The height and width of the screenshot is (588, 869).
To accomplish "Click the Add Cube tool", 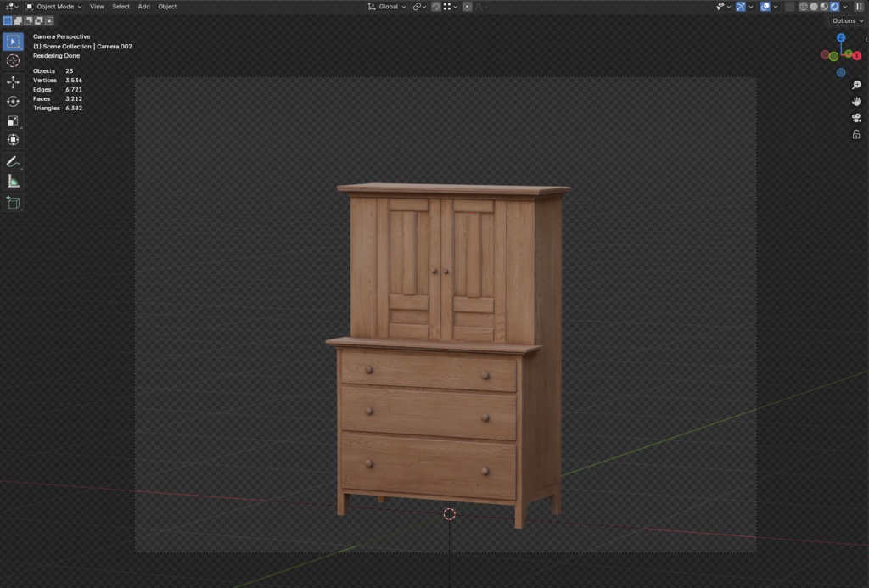I will [x=13, y=202].
